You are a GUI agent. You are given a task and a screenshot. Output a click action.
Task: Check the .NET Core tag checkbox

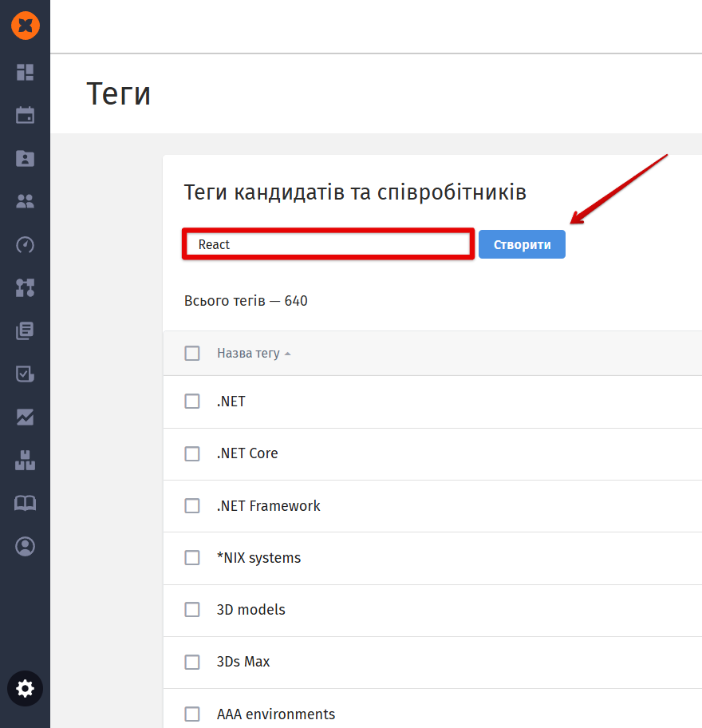click(192, 453)
